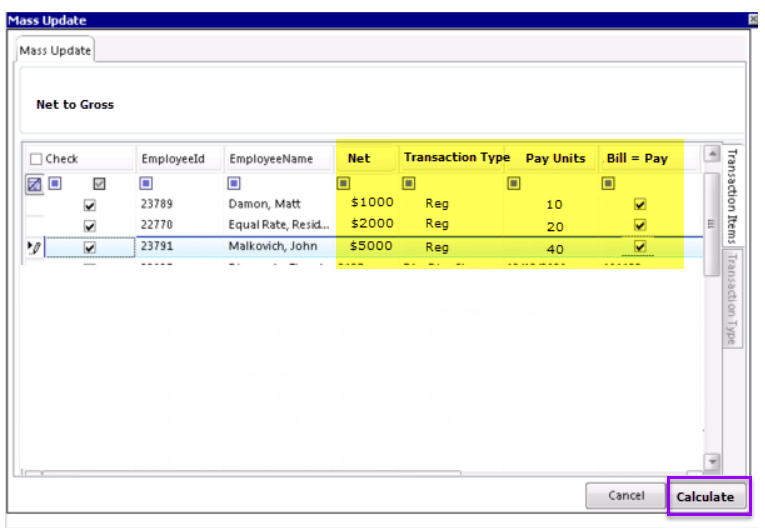Toggle the Check header checkbox
The width and height of the screenshot is (765, 531).
[x=36, y=159]
